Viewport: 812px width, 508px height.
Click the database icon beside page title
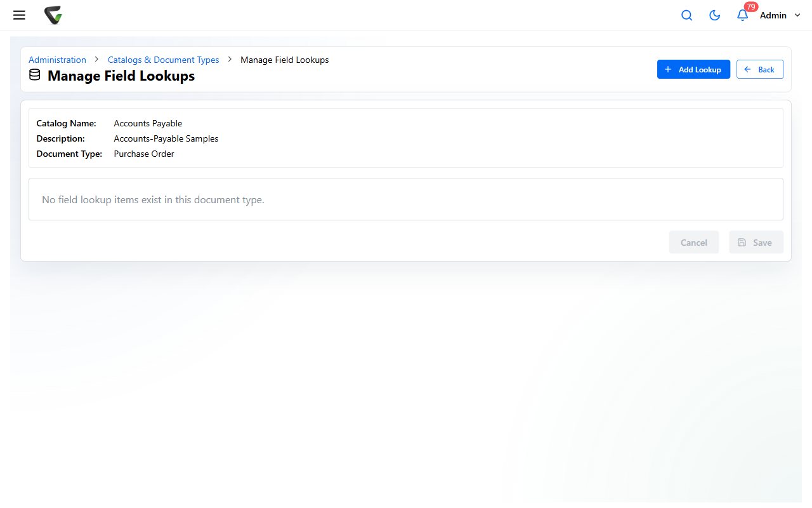35,76
